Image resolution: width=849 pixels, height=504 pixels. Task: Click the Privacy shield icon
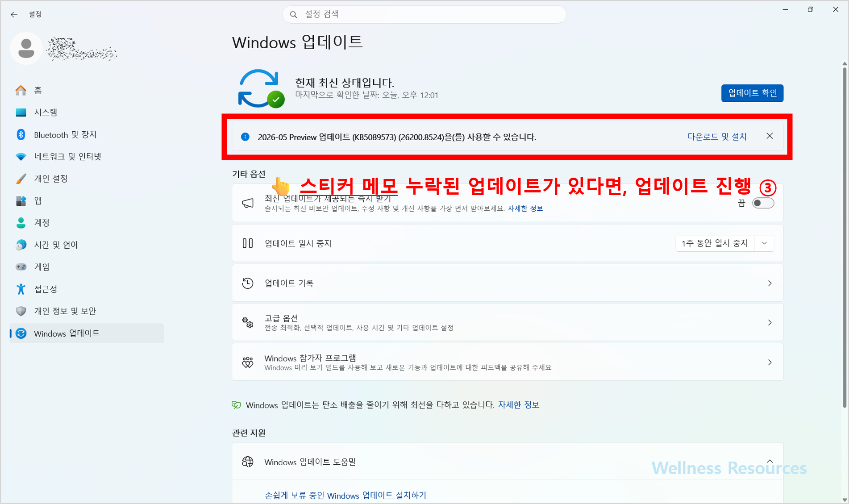tap(21, 311)
